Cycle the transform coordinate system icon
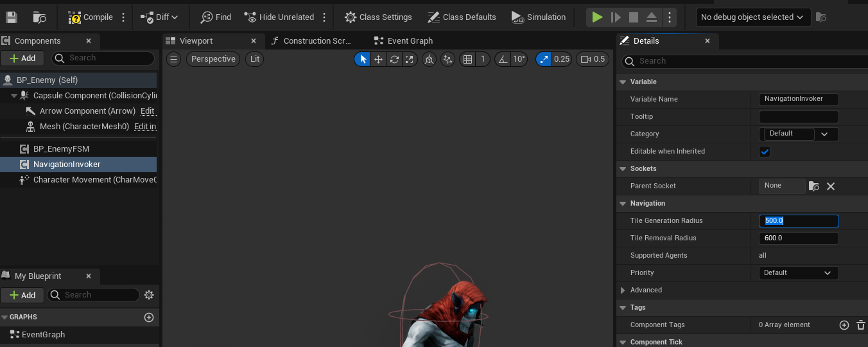868x347 pixels. coord(429,59)
